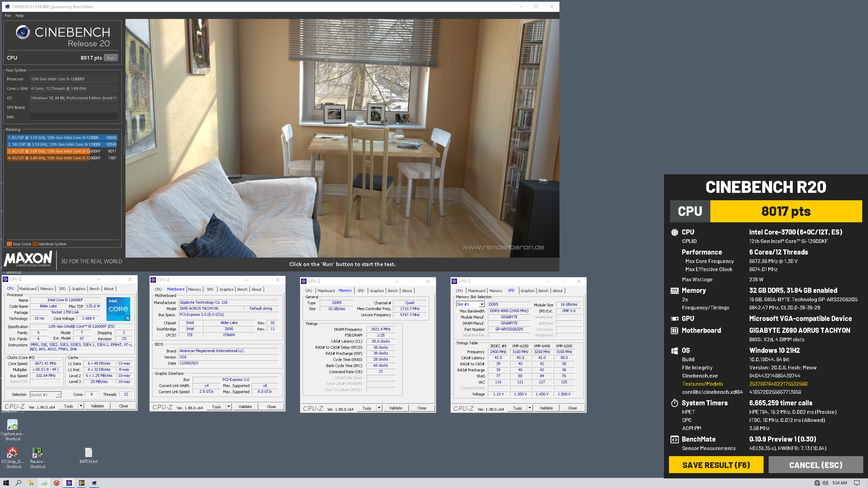Image resolution: width=868 pixels, height=488 pixels.
Task: Click the System Timers clock icon
Action: [674, 403]
